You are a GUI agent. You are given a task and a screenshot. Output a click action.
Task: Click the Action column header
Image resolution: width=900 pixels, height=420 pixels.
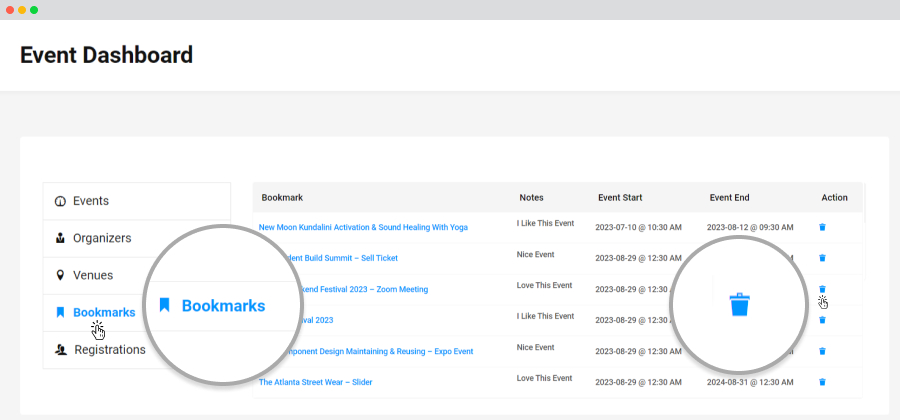tap(835, 197)
